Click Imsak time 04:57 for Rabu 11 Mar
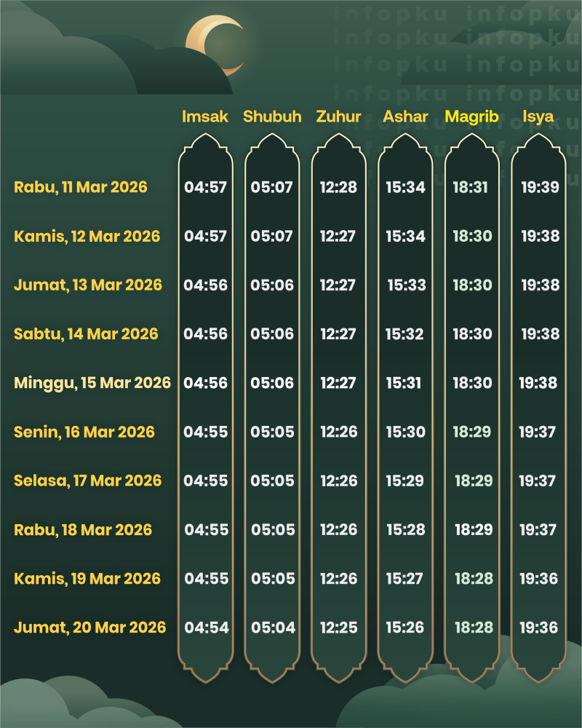582x728 pixels. tap(205, 187)
